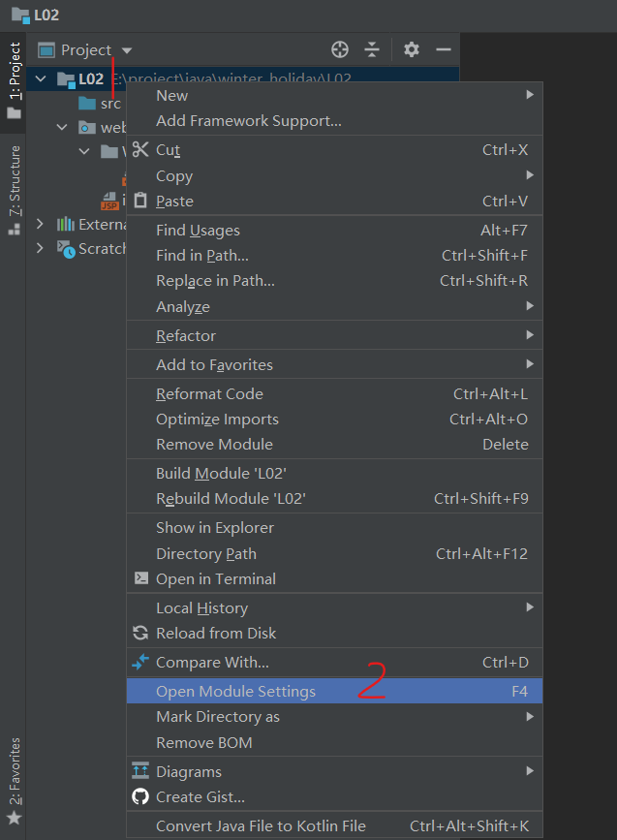Viewport: 617px width, 840px height.
Task: Choose Replace in Path...
Action: 335,281
